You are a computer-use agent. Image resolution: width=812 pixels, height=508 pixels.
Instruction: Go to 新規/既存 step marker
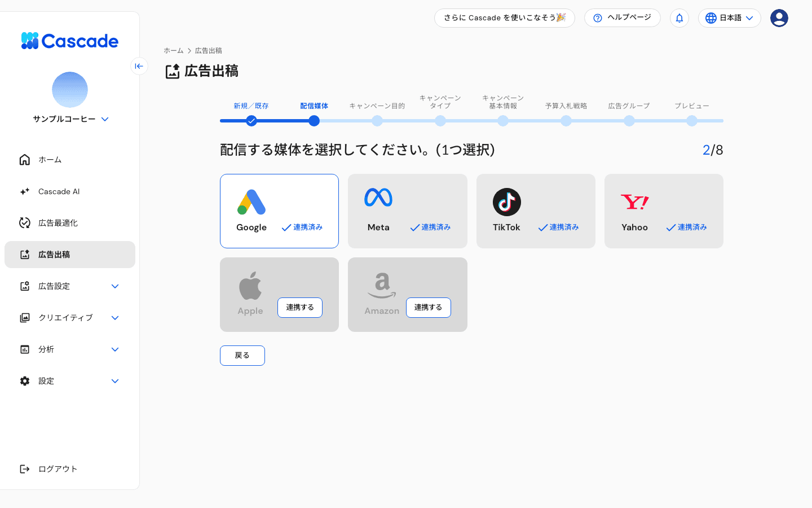[x=251, y=121]
